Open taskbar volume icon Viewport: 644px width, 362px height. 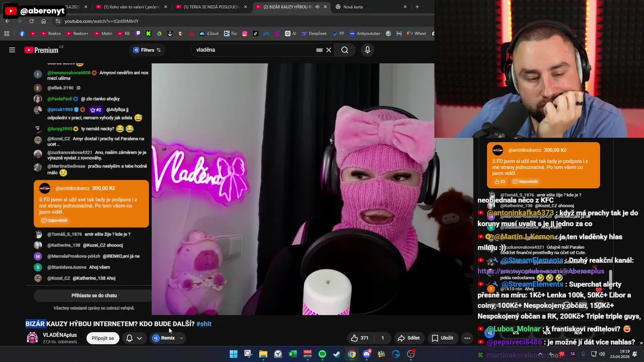click(602, 354)
